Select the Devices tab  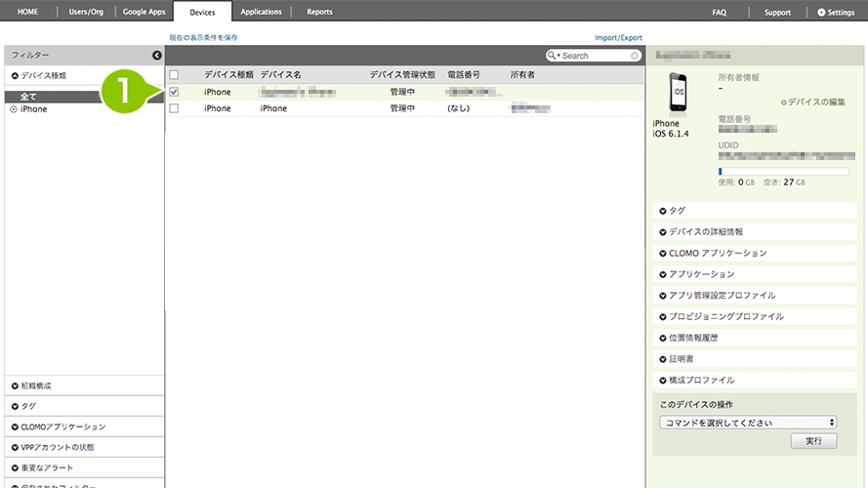point(202,12)
